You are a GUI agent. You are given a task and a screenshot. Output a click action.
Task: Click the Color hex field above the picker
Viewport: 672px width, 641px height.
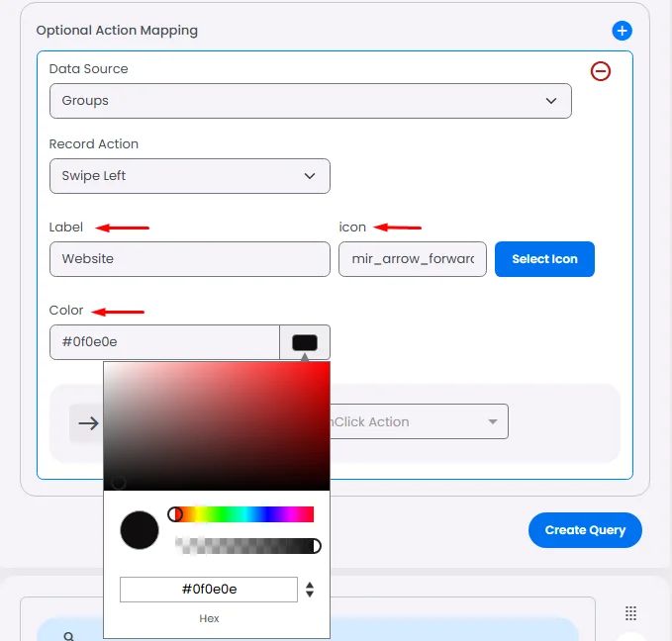click(x=164, y=342)
